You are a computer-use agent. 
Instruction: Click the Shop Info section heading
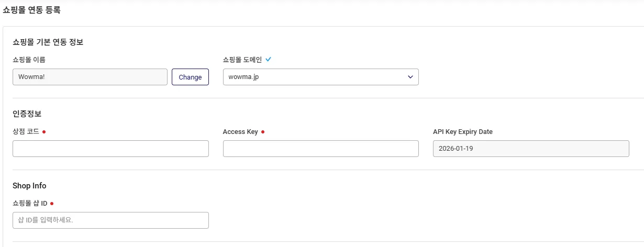[x=29, y=186]
